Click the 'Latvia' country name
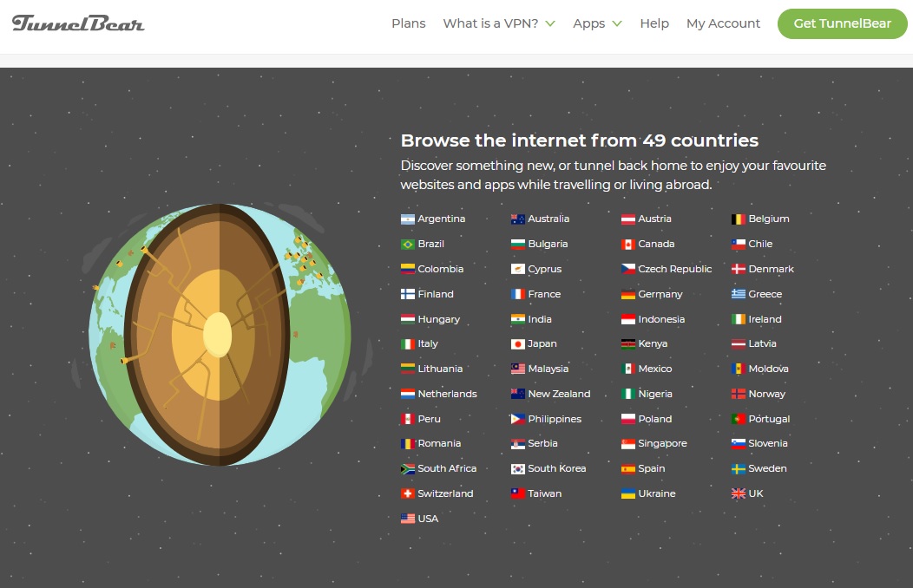The image size is (913, 588). pyautogui.click(x=762, y=344)
